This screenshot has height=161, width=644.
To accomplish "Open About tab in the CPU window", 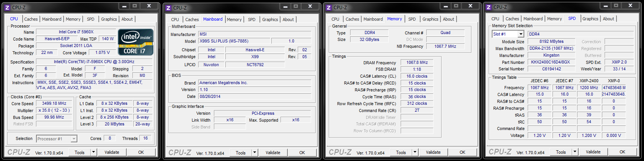I will [127, 19].
